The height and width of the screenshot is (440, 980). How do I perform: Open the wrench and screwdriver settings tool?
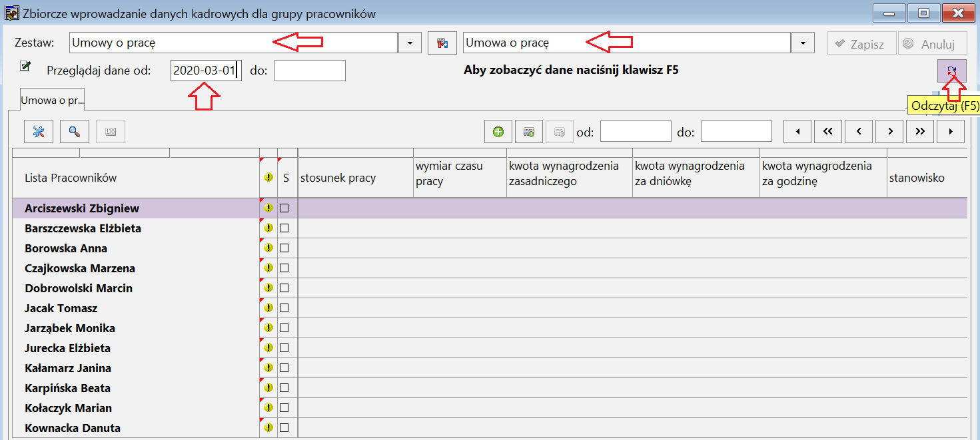pos(39,132)
